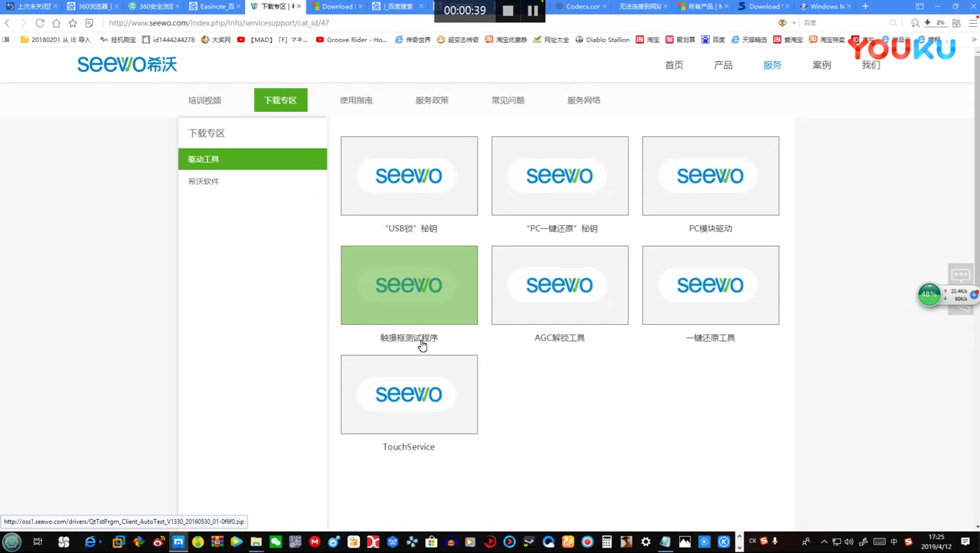The image size is (980, 553).
Task: Switch to the 服务网络 sub-tab
Action: click(x=583, y=100)
